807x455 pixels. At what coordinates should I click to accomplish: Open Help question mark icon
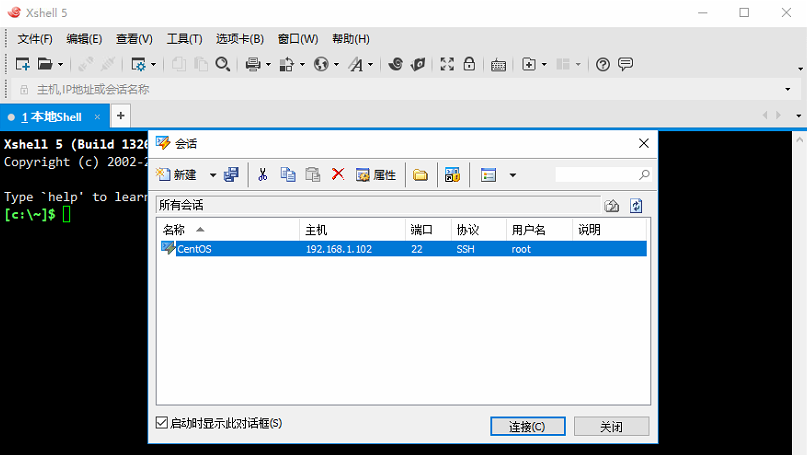coord(603,64)
